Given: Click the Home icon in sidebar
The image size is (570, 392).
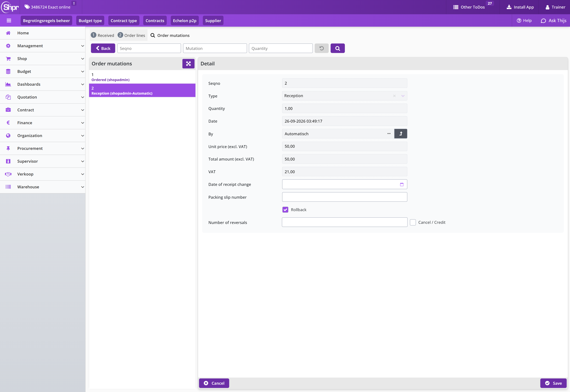Looking at the screenshot, I should [x=8, y=33].
